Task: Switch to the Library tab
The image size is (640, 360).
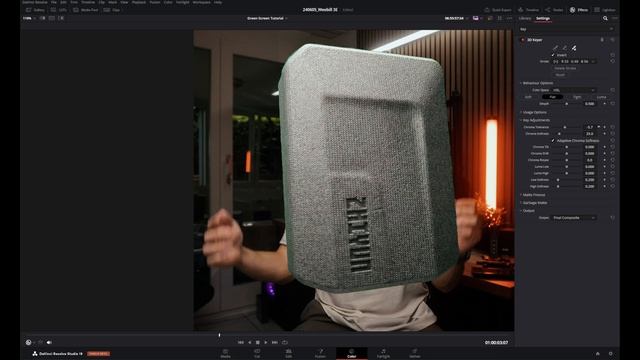Action: click(525, 18)
